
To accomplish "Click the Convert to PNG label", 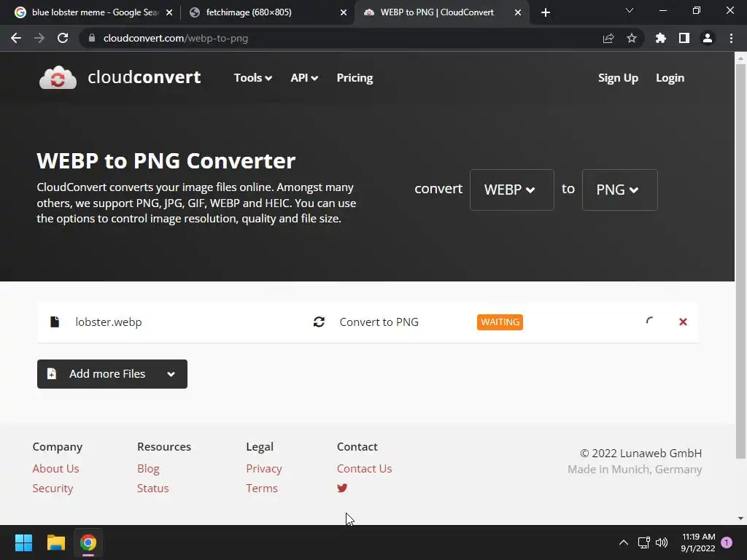I will 379,322.
